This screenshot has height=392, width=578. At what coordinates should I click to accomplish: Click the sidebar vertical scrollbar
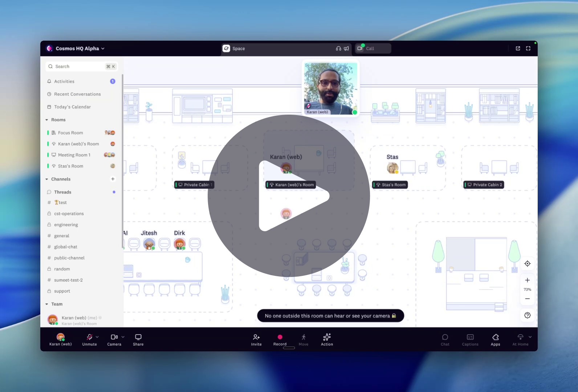click(x=122, y=162)
